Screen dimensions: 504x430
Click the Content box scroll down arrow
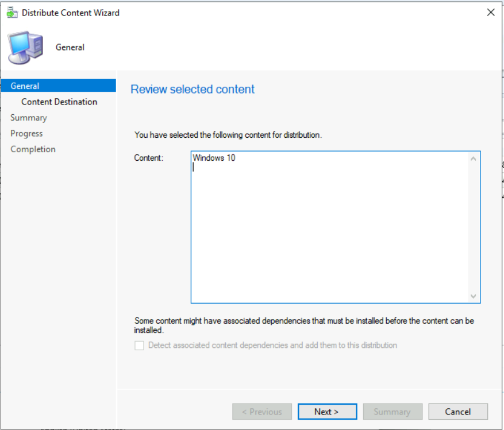[x=473, y=296]
